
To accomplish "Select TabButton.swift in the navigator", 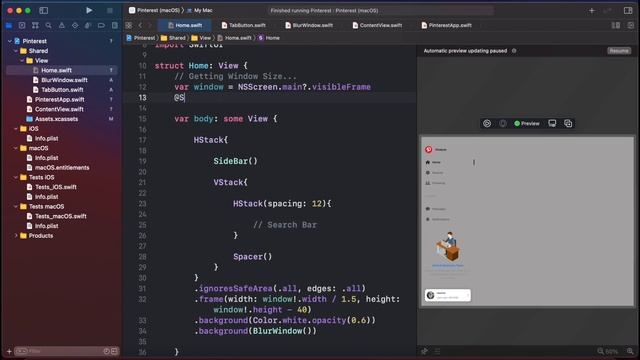I will point(62,90).
